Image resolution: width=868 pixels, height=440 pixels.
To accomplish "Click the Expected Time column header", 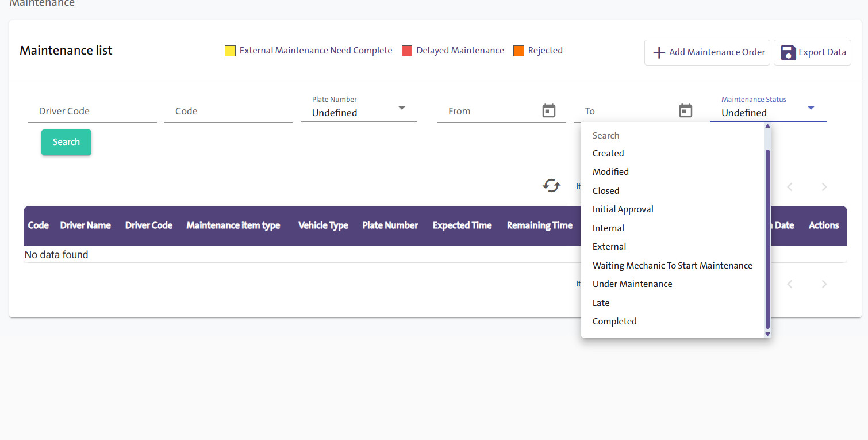I will [462, 225].
